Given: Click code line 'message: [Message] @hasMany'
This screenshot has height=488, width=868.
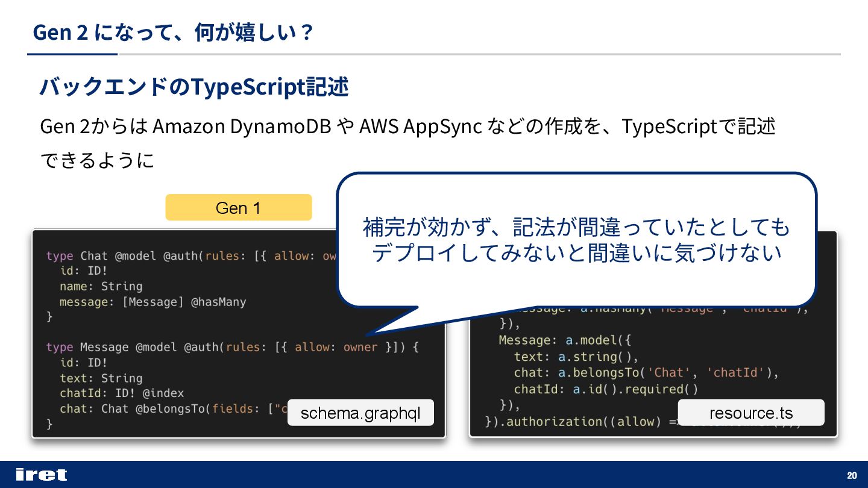Looking at the screenshot, I should (x=153, y=302).
